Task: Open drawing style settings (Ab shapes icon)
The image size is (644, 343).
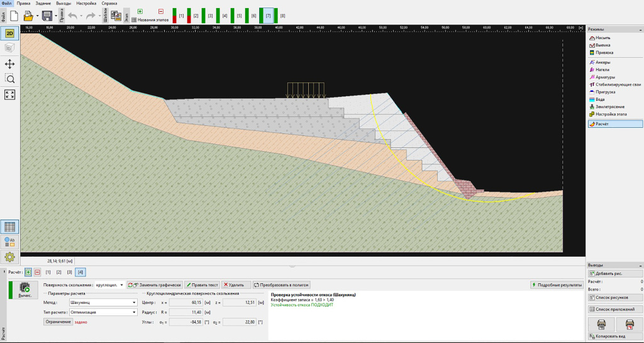Action: coord(9,242)
